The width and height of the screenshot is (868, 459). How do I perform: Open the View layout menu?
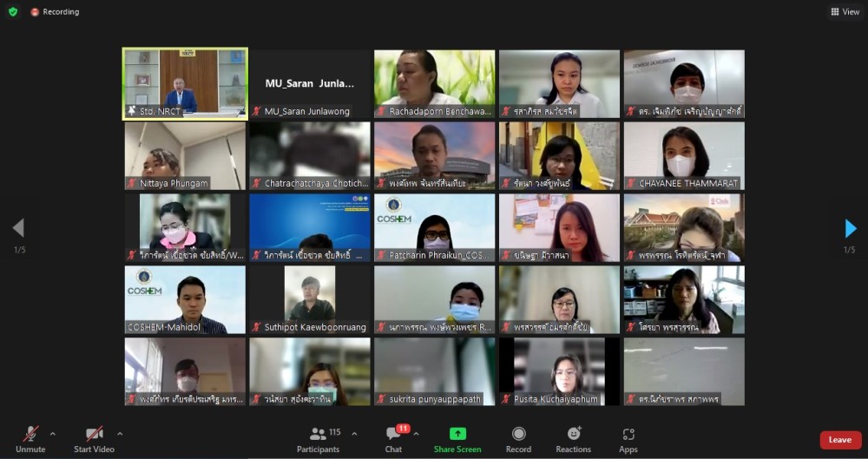click(845, 12)
